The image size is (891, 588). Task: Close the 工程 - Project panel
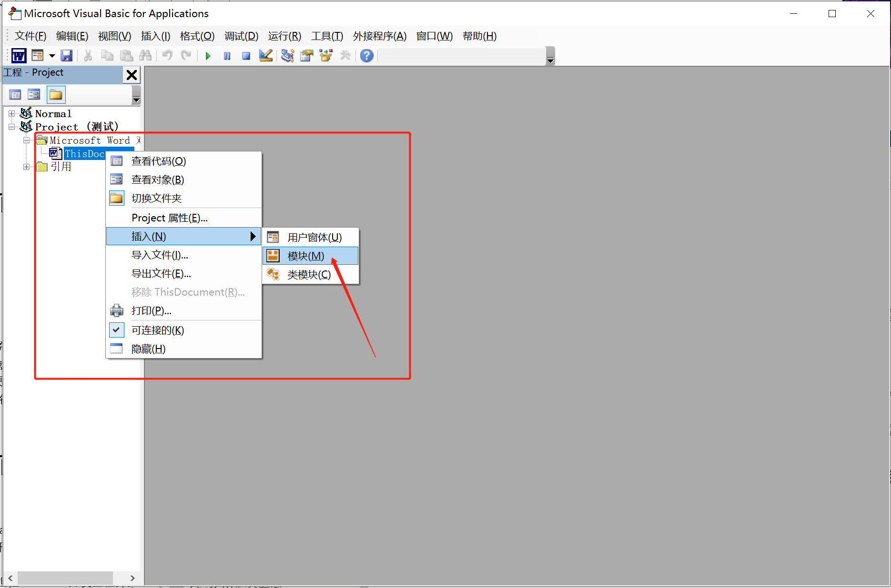click(x=132, y=75)
